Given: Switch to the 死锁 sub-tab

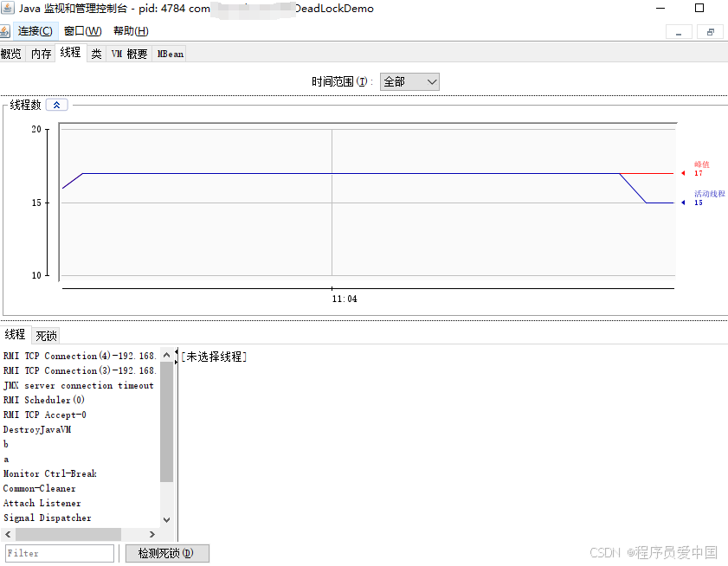Looking at the screenshot, I should pyautogui.click(x=46, y=336).
